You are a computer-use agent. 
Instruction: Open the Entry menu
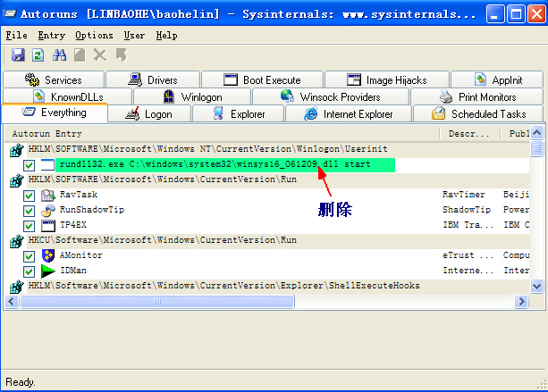(x=52, y=35)
